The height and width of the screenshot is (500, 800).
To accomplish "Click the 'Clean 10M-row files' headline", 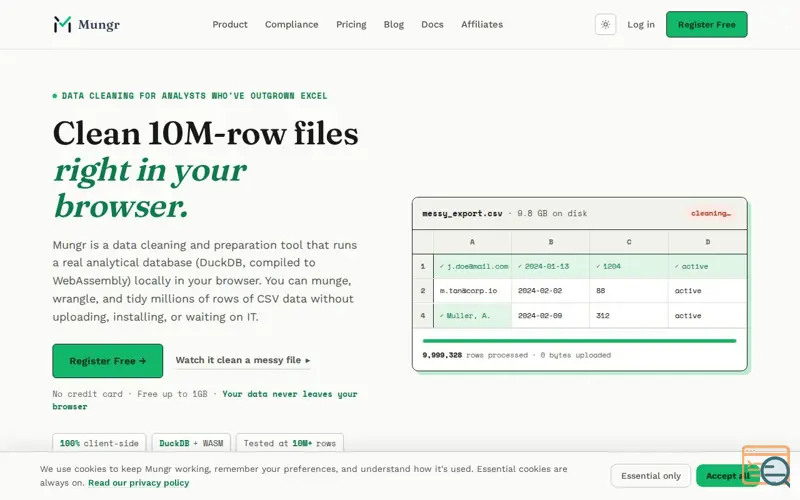I will coord(205,134).
